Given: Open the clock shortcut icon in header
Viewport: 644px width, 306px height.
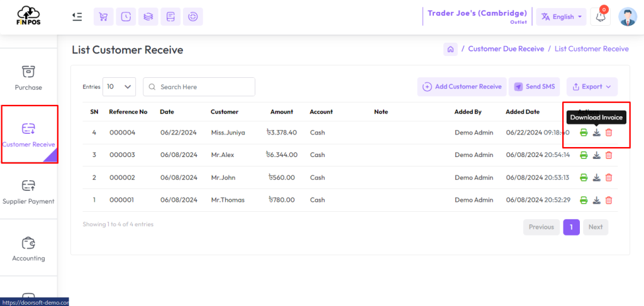Looking at the screenshot, I should point(126,17).
